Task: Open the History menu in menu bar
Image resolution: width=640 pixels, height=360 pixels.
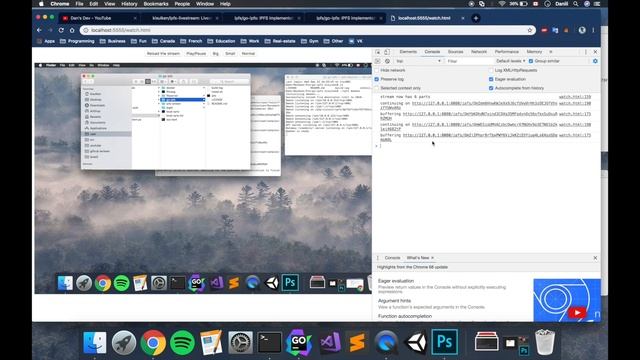Action: point(129,4)
